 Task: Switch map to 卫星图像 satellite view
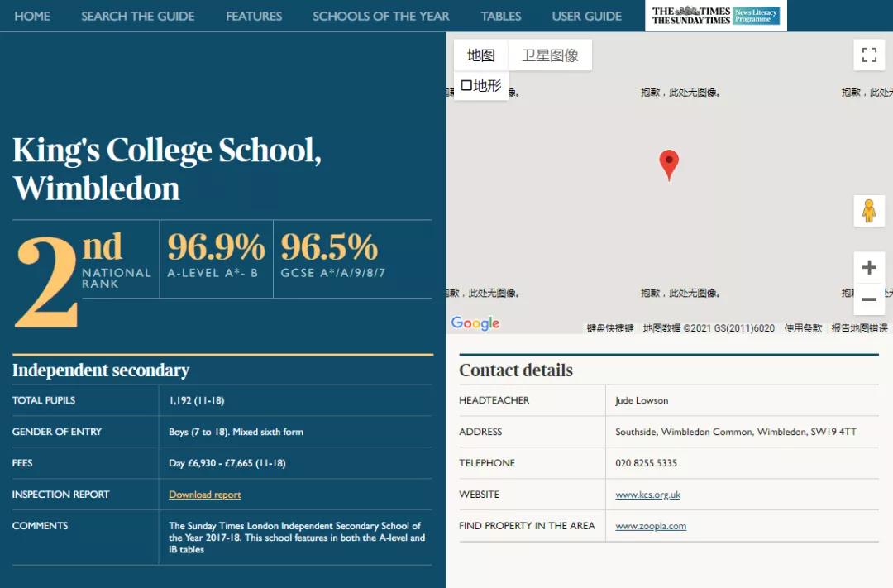[550, 55]
